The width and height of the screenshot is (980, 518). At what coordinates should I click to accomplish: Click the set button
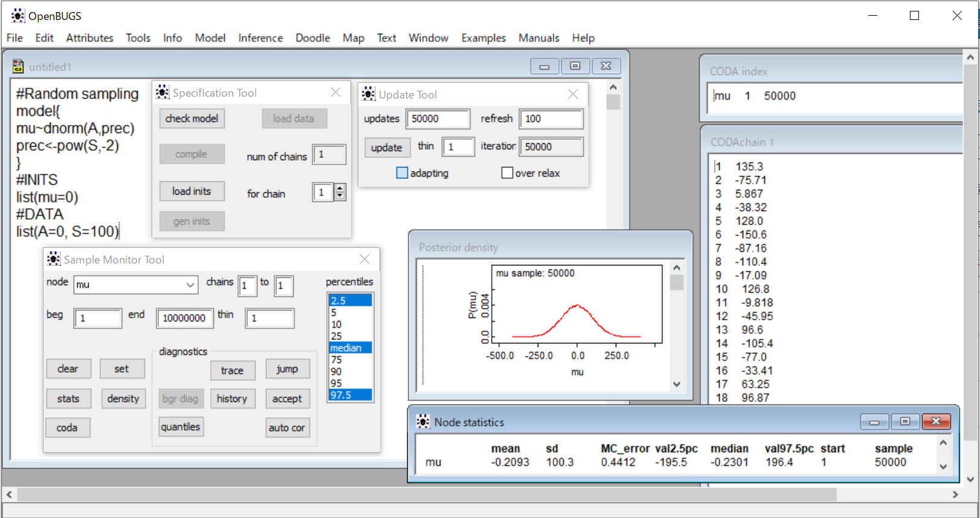(x=122, y=369)
